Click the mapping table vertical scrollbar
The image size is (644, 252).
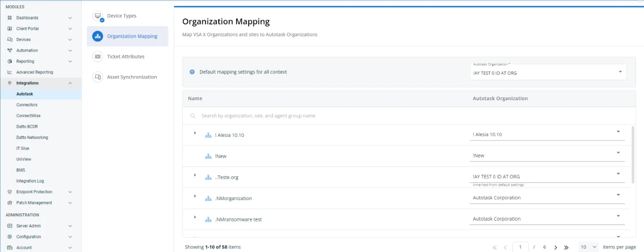633,155
